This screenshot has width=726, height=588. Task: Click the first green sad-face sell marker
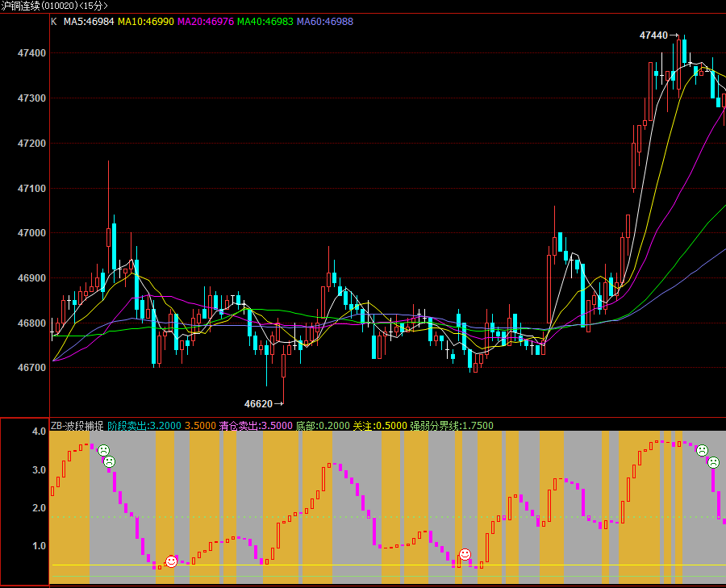pos(104,450)
